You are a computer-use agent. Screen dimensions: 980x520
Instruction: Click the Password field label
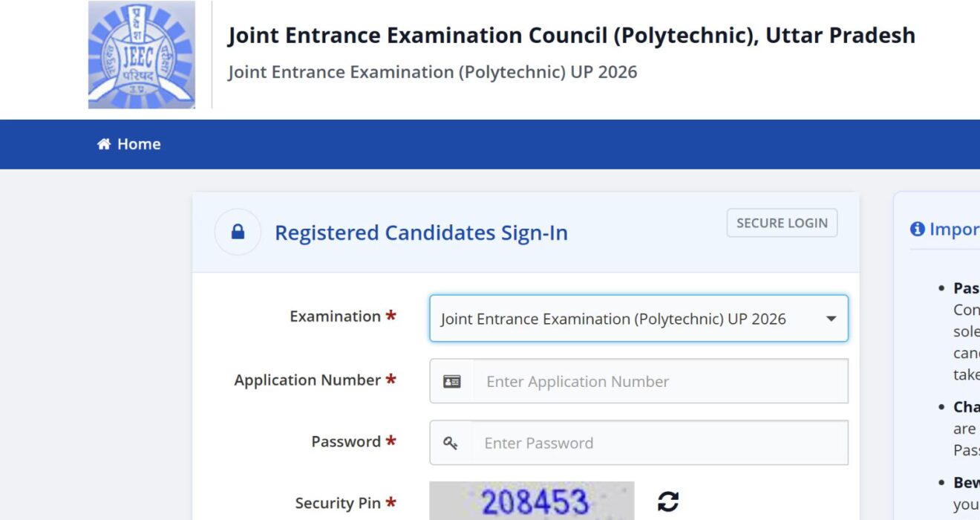346,441
